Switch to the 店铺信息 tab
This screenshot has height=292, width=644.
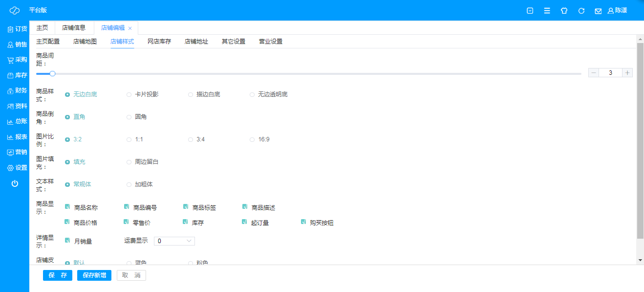74,28
